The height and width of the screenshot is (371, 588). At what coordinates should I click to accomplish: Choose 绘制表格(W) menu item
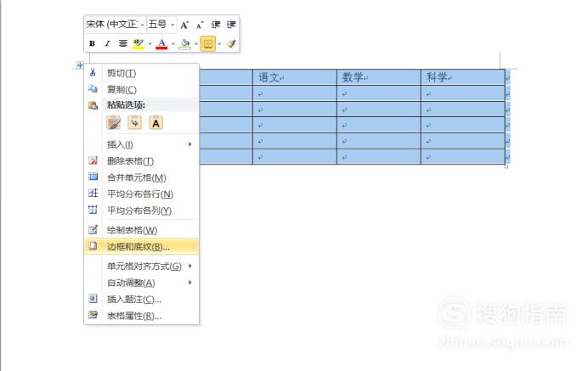pyautogui.click(x=141, y=230)
